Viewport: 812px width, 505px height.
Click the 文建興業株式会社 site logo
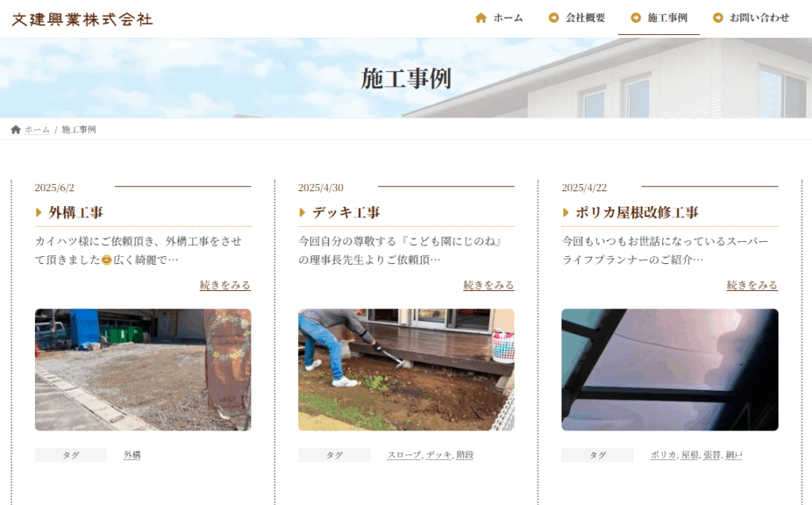click(82, 19)
